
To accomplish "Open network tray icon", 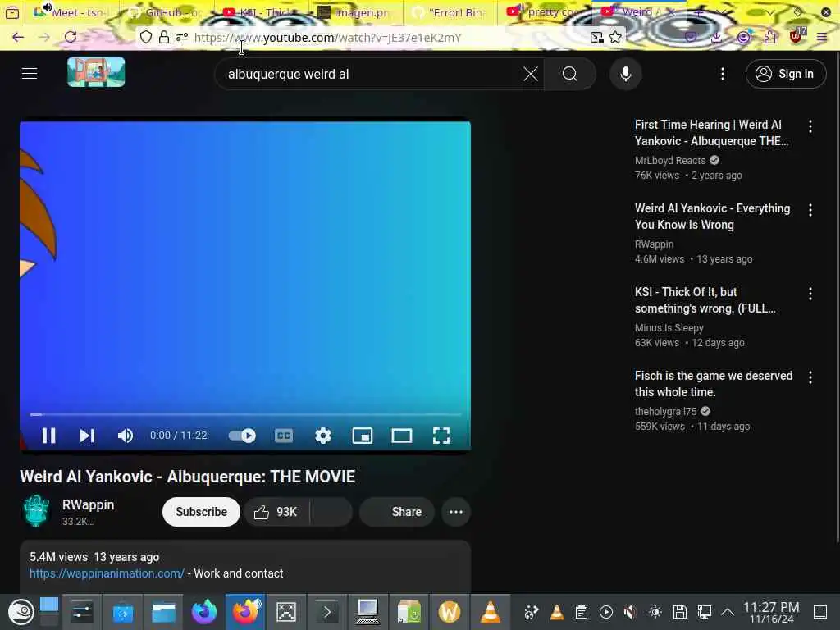I will coord(704,612).
